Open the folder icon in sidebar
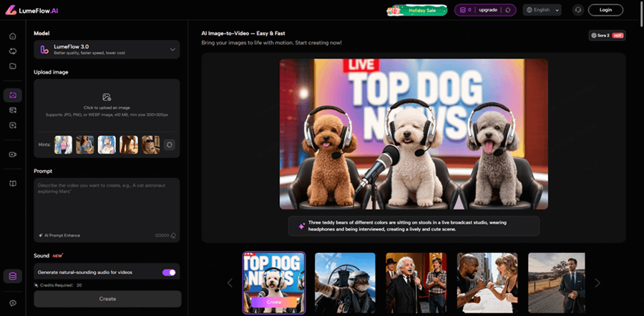Viewport: 644px width, 316px height. click(x=12, y=66)
